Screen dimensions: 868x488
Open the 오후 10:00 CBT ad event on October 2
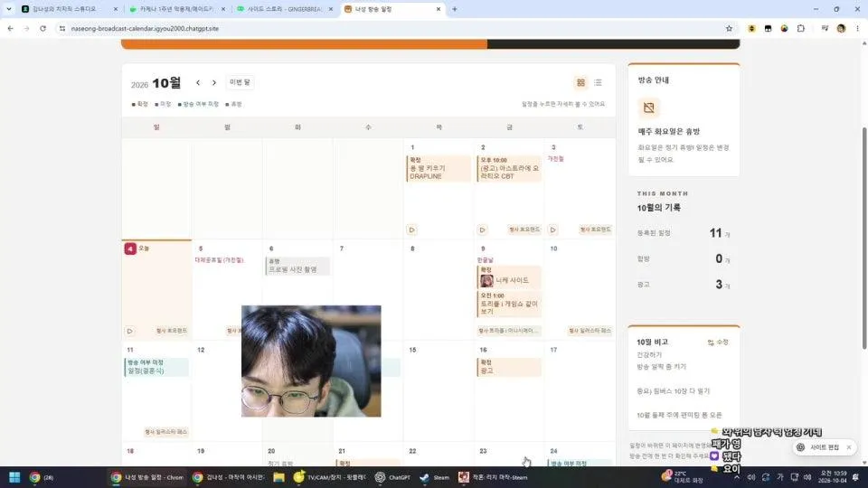point(509,168)
